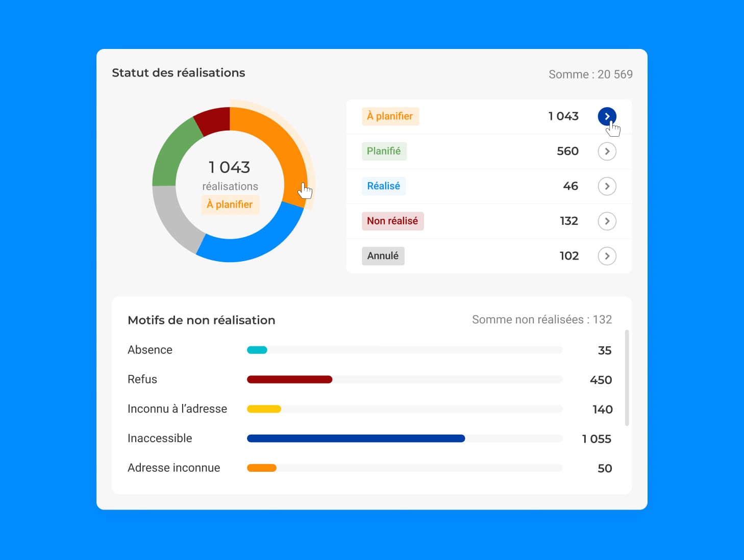
Task: Open the Annulé row chevron button
Action: [607, 256]
